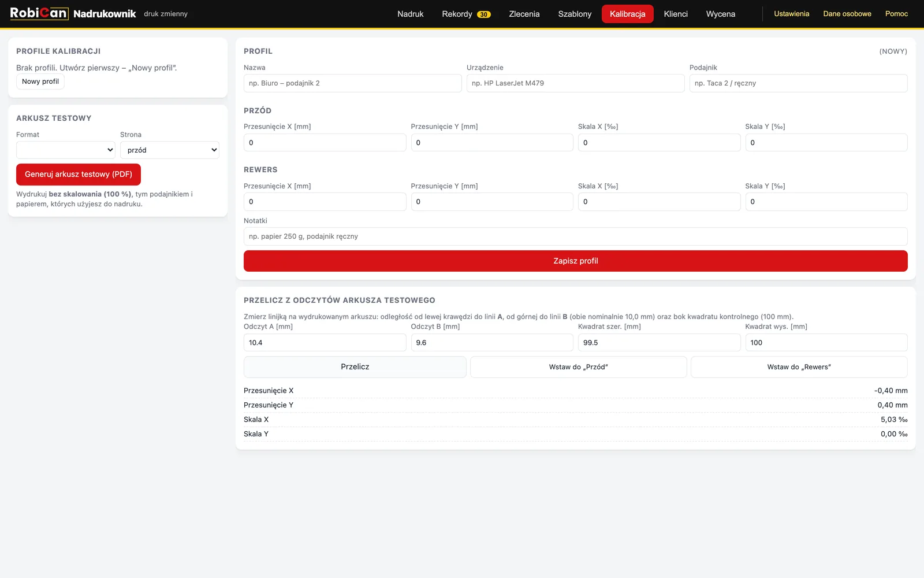
Task: Click Wstaw do „Rewers” button
Action: (799, 367)
